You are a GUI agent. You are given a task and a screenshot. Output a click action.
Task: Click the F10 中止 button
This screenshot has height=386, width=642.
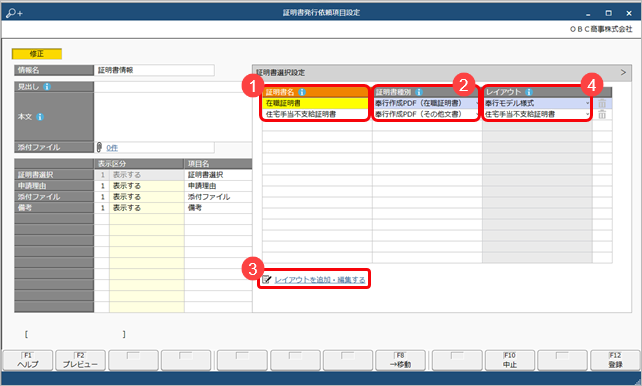coord(510,360)
